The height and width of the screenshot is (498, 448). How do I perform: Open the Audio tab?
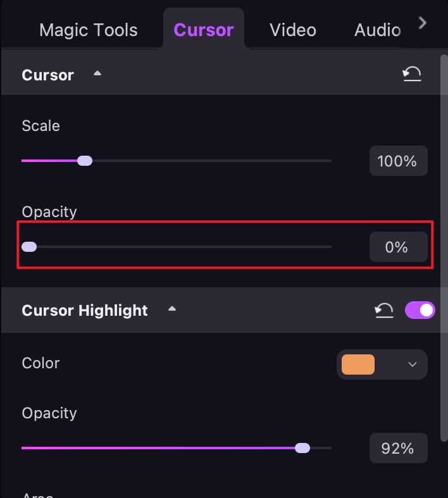377,30
